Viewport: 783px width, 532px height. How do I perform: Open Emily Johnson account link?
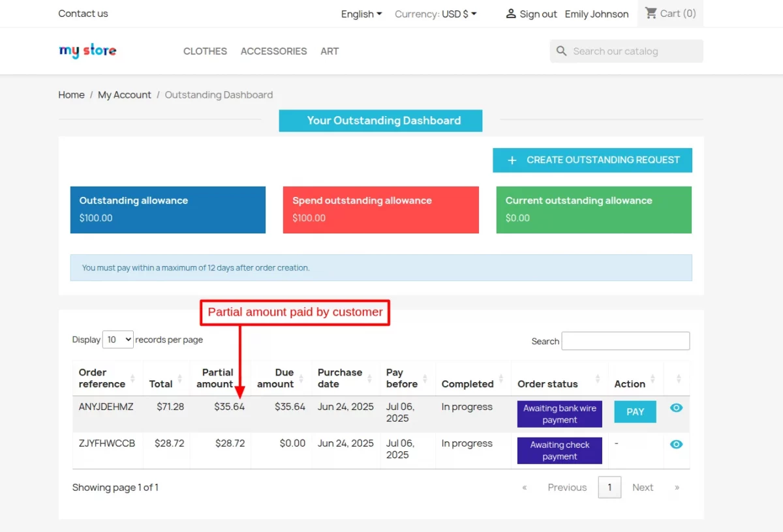click(596, 14)
